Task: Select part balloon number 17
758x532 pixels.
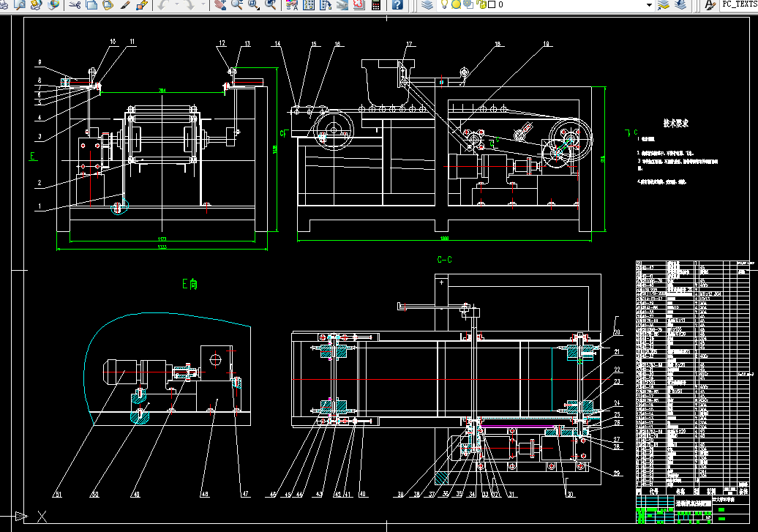Action: 409,44
